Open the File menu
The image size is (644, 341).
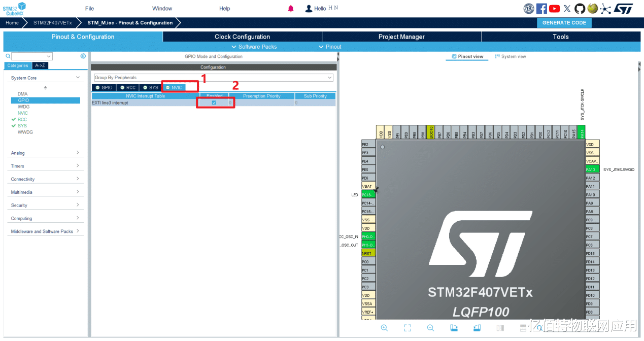point(89,9)
